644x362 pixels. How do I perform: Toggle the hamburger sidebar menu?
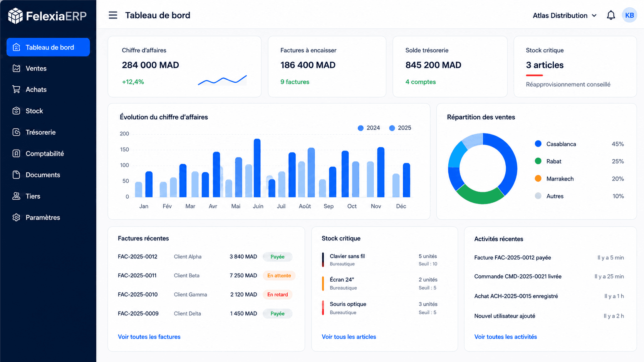coord(113,15)
